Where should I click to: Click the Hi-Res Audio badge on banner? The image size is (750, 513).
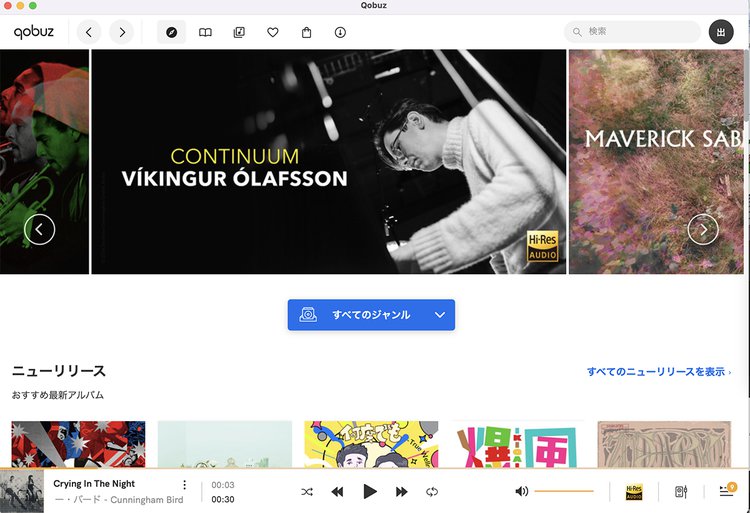pyautogui.click(x=542, y=246)
